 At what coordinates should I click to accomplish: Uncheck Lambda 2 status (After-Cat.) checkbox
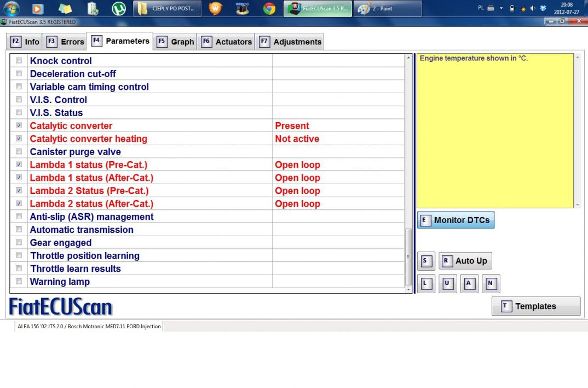[19, 203]
